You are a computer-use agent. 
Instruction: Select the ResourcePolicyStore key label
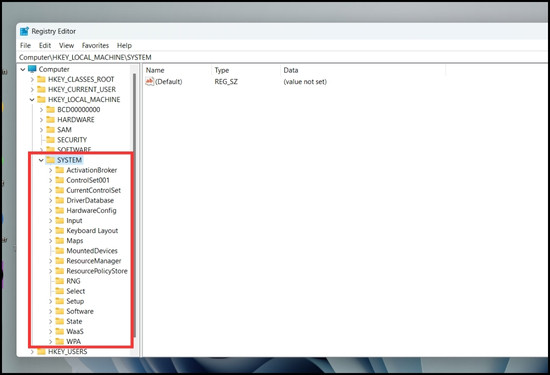click(97, 271)
